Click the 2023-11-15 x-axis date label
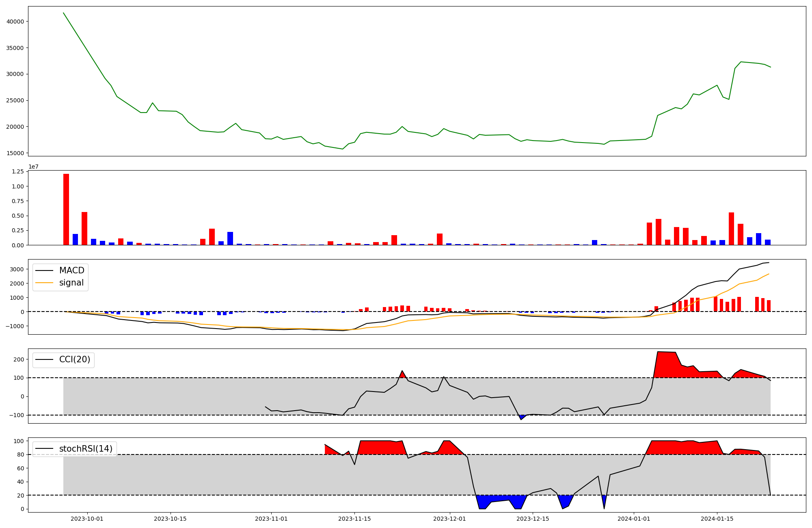The height and width of the screenshot is (528, 812). pyautogui.click(x=354, y=519)
